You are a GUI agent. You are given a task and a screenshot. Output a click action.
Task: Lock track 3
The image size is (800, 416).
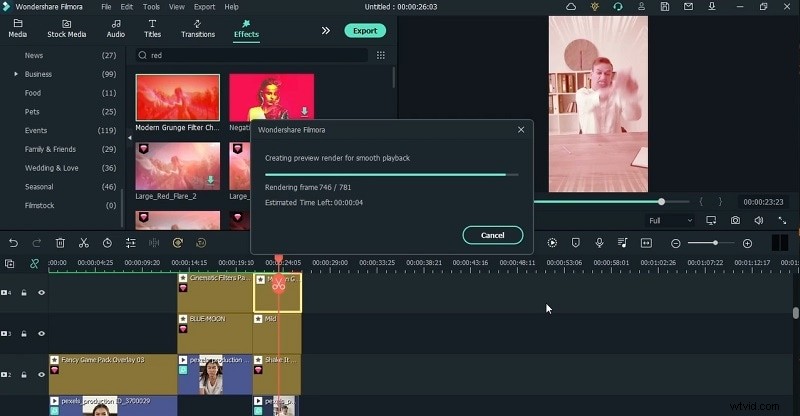[23, 333]
